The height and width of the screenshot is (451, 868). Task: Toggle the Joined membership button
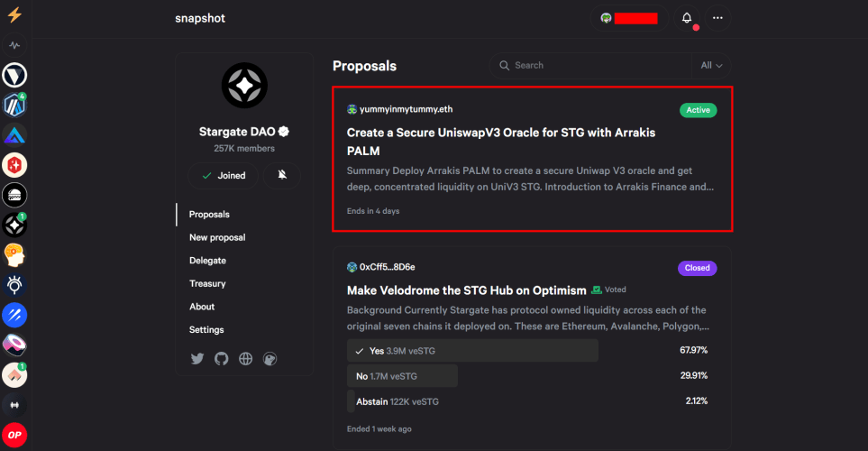224,176
